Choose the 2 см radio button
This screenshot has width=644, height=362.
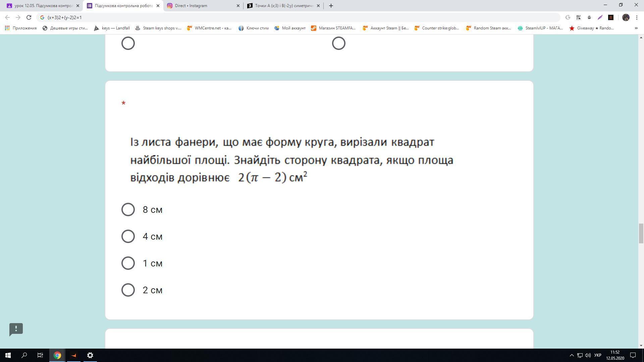pos(128,290)
